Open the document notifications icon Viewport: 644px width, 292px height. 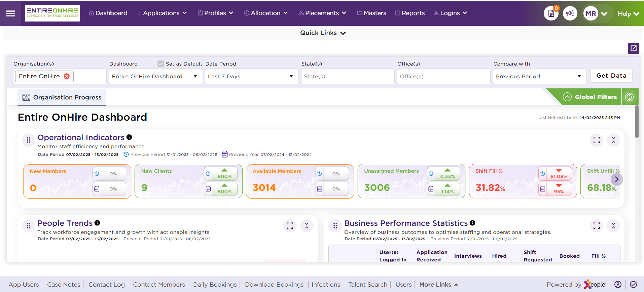click(x=551, y=13)
